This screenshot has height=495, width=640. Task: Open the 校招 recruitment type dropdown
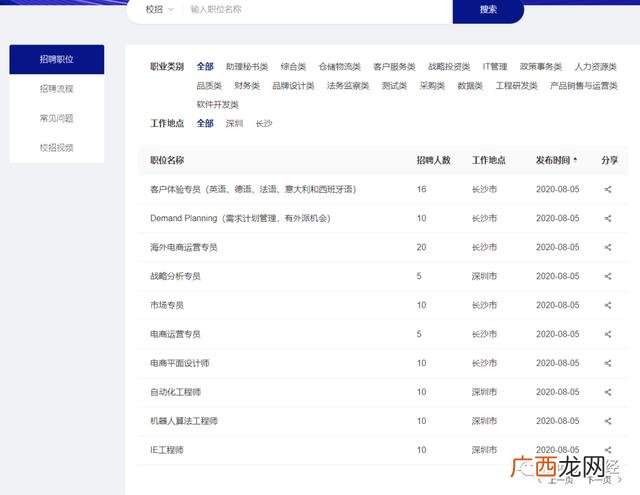[160, 9]
